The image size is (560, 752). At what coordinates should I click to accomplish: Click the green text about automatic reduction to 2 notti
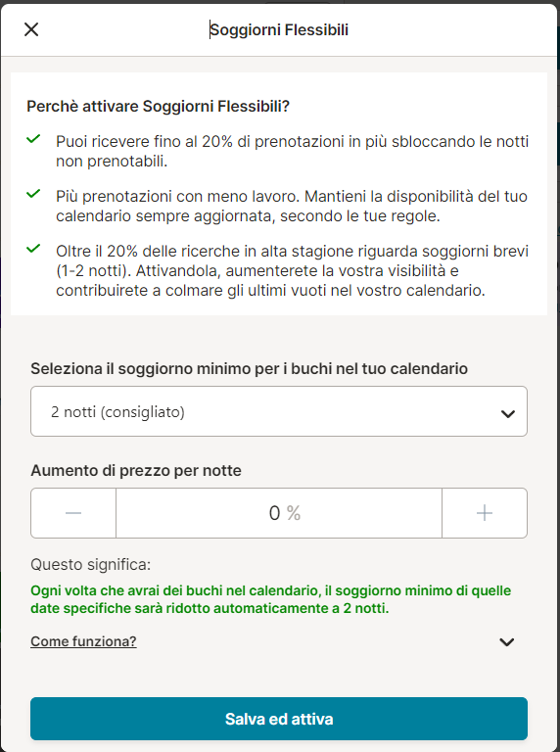point(271,599)
